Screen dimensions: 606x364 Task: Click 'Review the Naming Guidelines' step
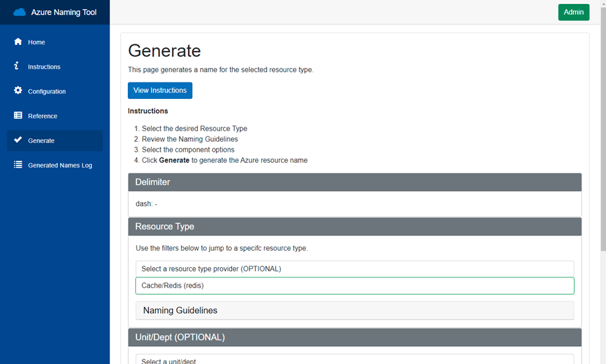tap(190, 139)
